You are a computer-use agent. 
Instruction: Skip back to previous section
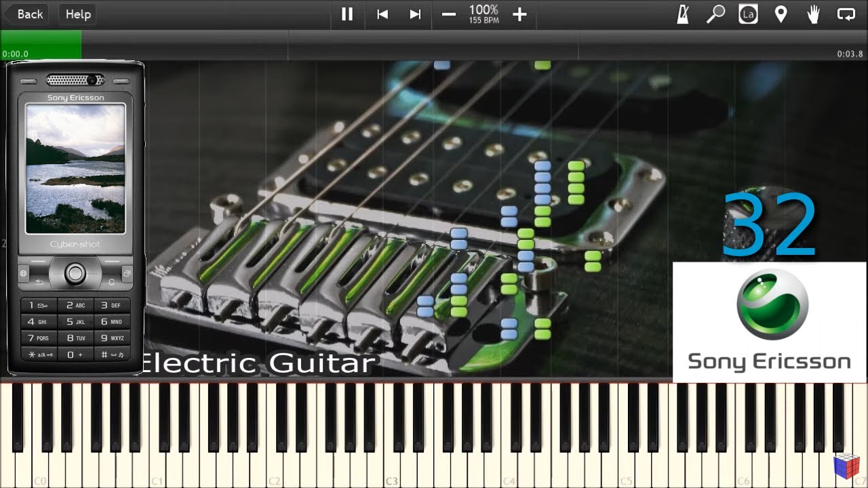coord(382,14)
